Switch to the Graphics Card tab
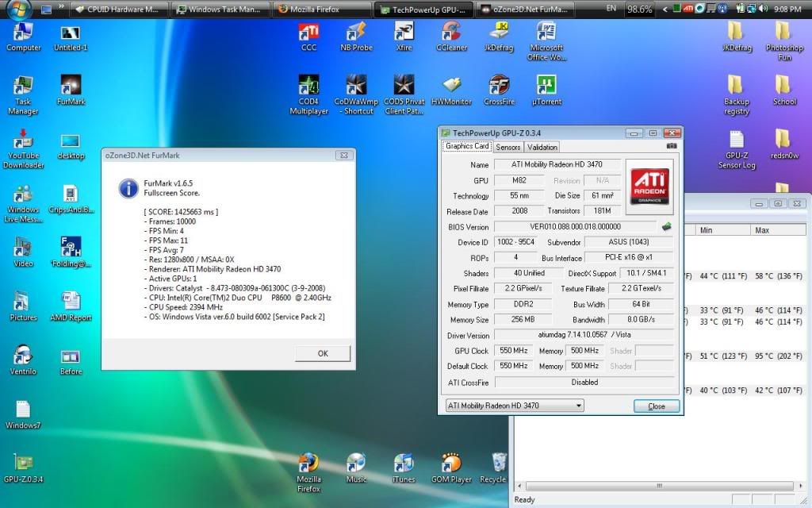Screen dimensions: 812x508 click(x=467, y=146)
